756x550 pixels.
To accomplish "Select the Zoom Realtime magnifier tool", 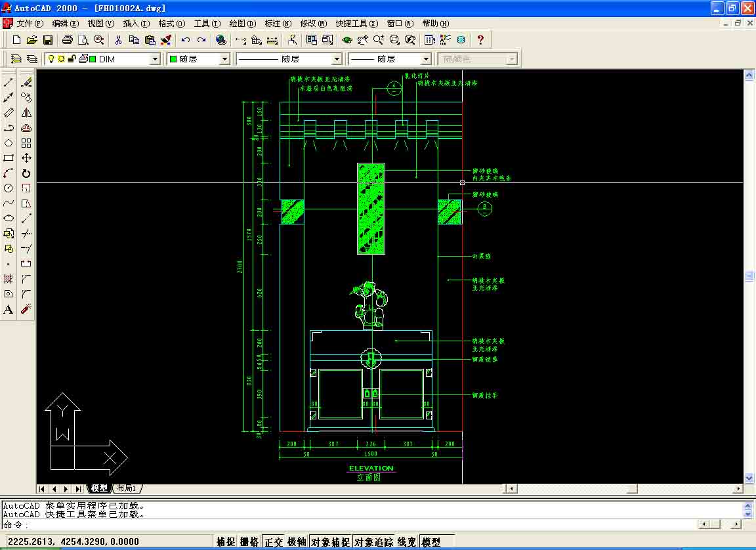I will (379, 40).
